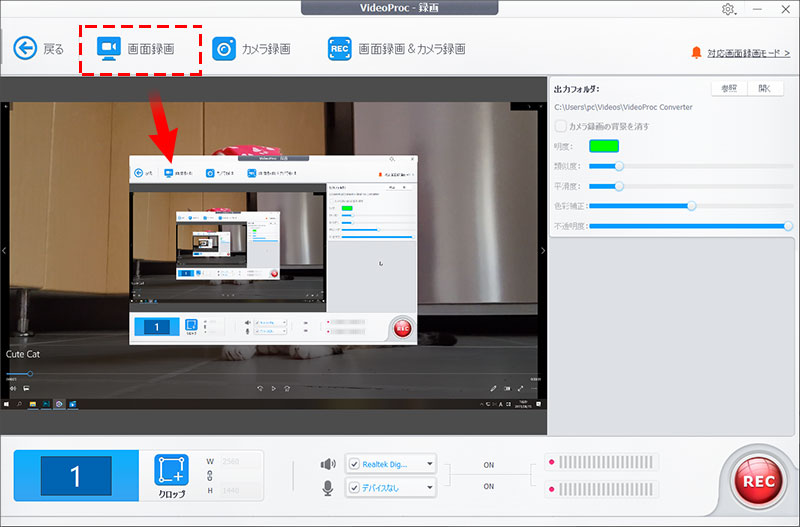Switch to カメラ録画 camera recording mode
The width and height of the screenshot is (800, 527).
[x=251, y=49]
